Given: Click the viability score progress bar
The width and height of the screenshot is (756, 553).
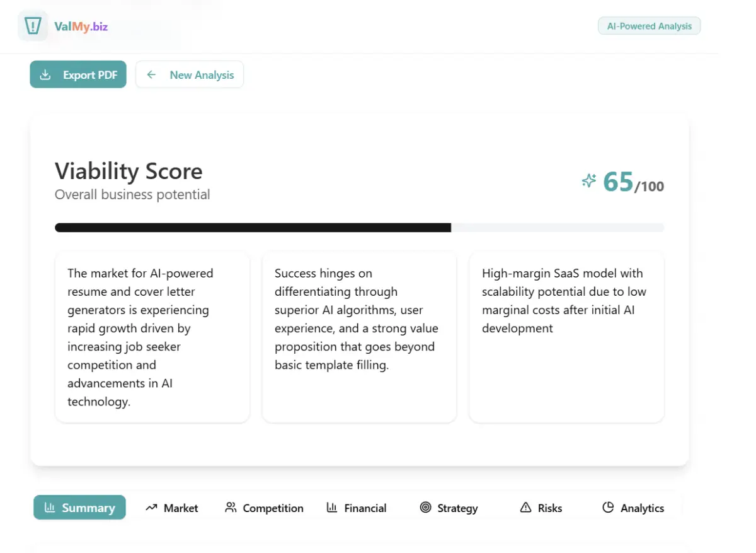Looking at the screenshot, I should 359,228.
